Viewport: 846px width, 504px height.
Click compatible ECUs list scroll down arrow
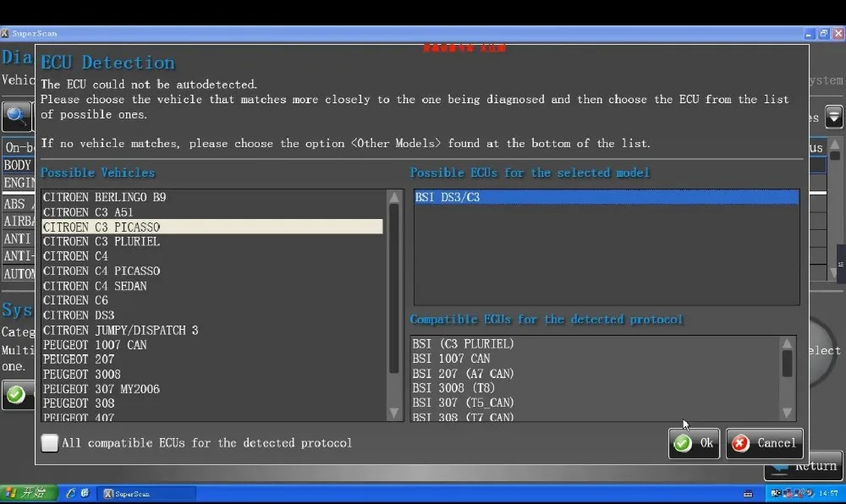click(x=787, y=413)
